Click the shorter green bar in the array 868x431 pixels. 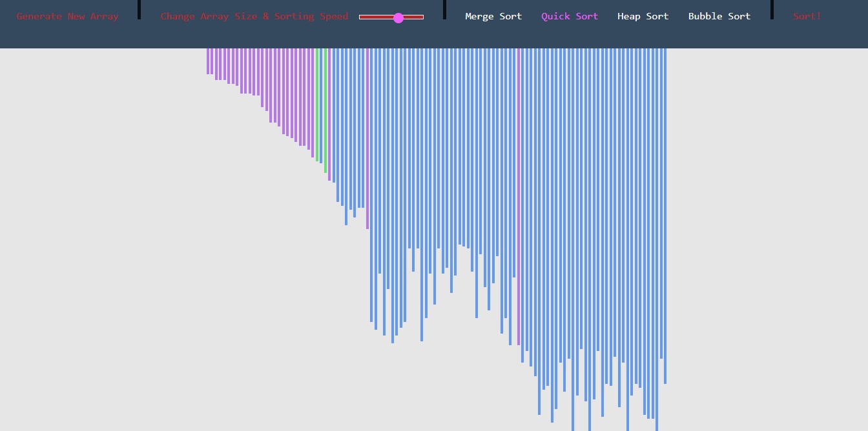[x=317, y=103]
